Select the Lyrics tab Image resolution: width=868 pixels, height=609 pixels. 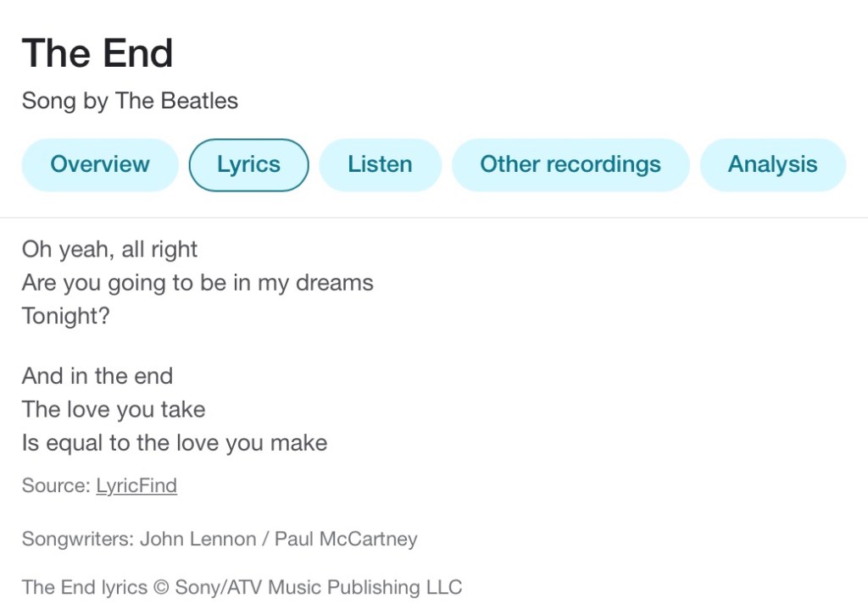pos(248,164)
